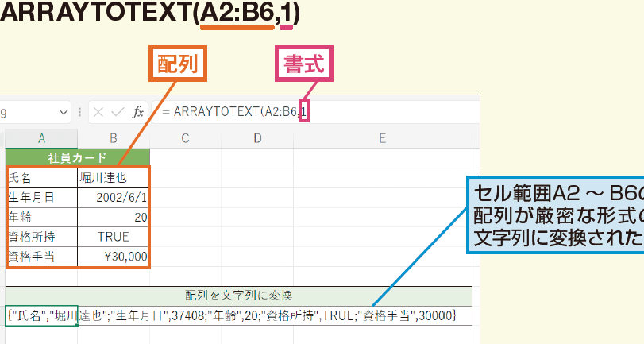
Task: Select the 生年月日 cell
Action: coord(41,198)
